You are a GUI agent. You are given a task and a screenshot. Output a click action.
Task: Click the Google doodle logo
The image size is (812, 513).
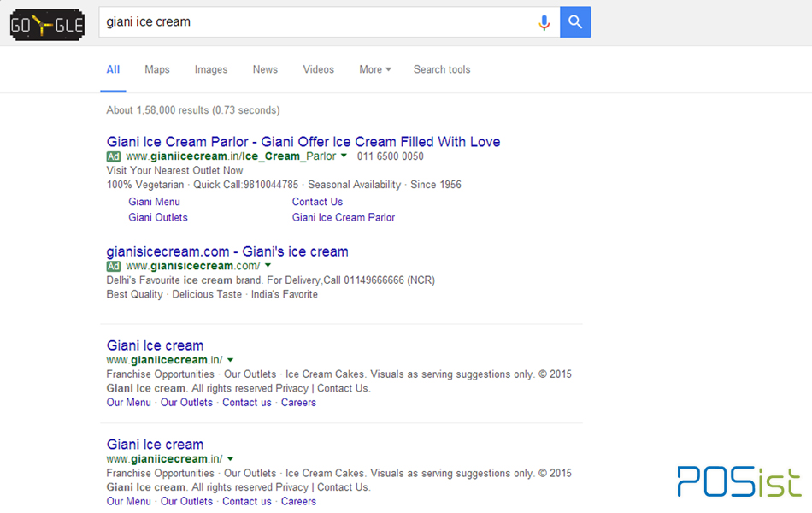pos(47,24)
